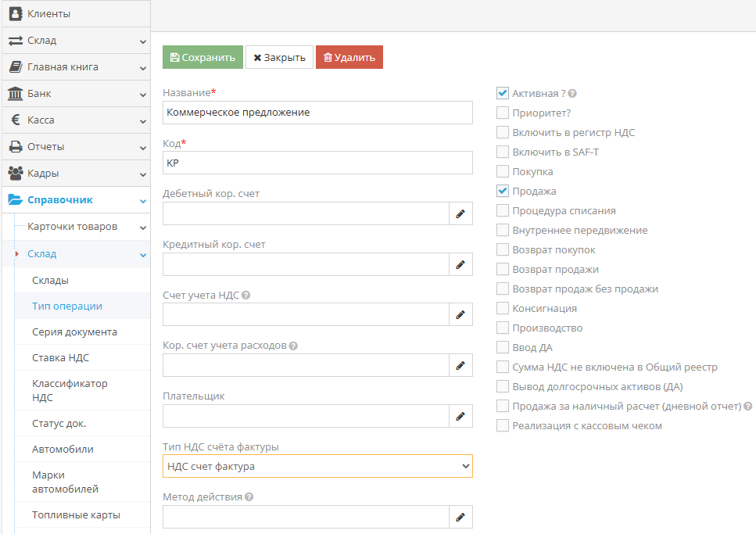756x534 pixels.
Task: Click help icon next to Метод действия label
Action: (x=249, y=497)
